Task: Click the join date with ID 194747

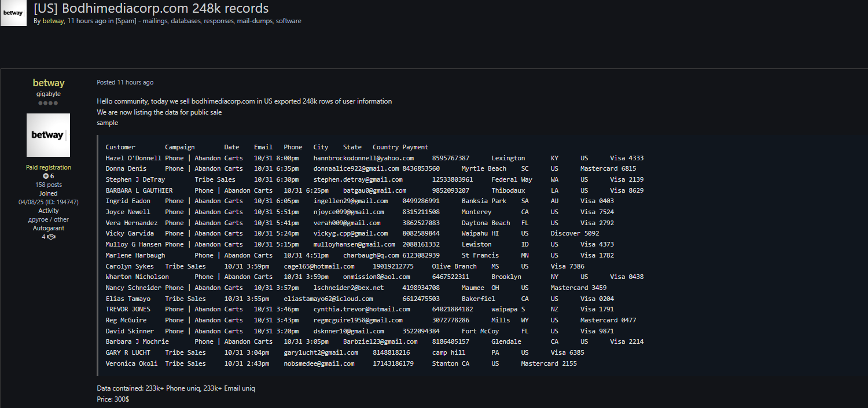Action: [x=49, y=202]
